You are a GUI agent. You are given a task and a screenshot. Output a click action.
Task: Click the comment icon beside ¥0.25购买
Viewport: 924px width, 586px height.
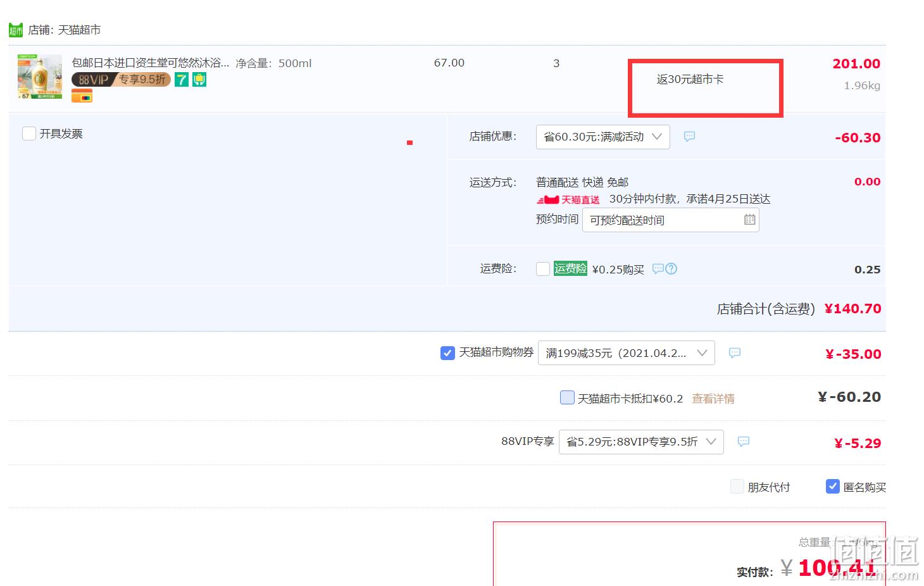coord(658,268)
